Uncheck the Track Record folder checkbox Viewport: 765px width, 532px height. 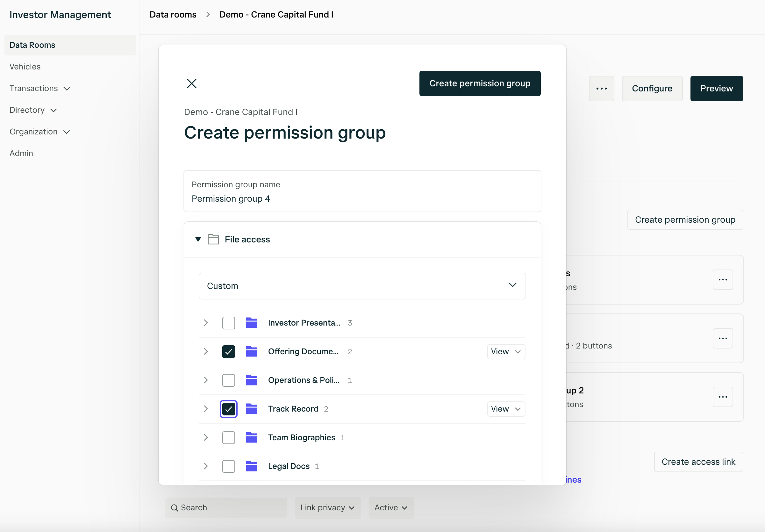click(x=229, y=409)
